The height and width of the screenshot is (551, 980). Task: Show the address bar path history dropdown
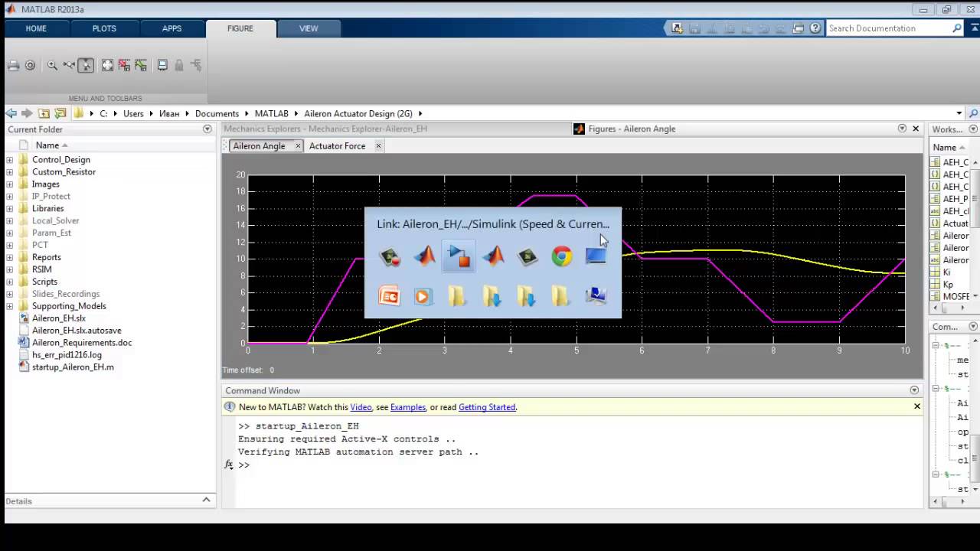tap(959, 113)
